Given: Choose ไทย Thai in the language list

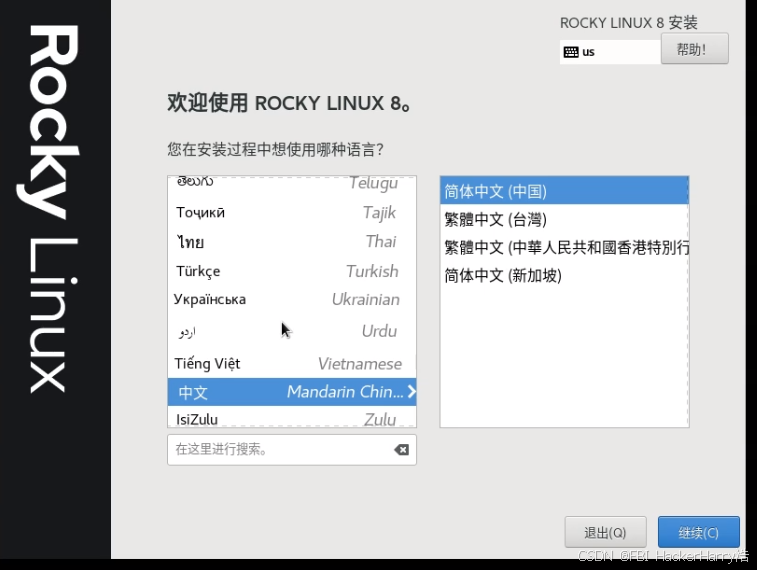Looking at the screenshot, I should tap(292, 241).
